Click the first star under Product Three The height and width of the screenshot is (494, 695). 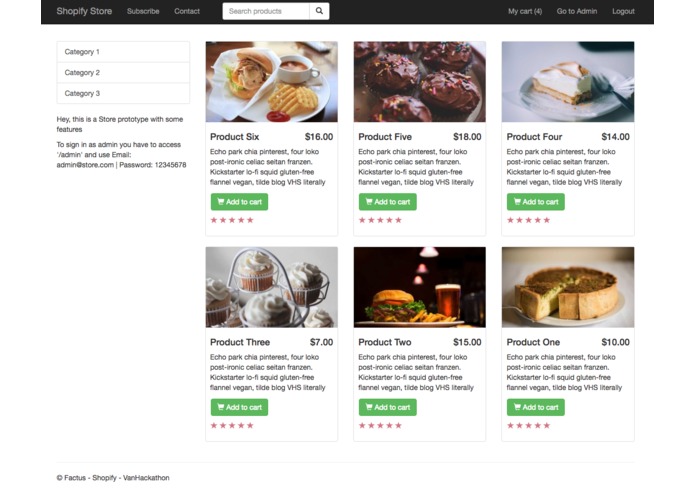214,426
